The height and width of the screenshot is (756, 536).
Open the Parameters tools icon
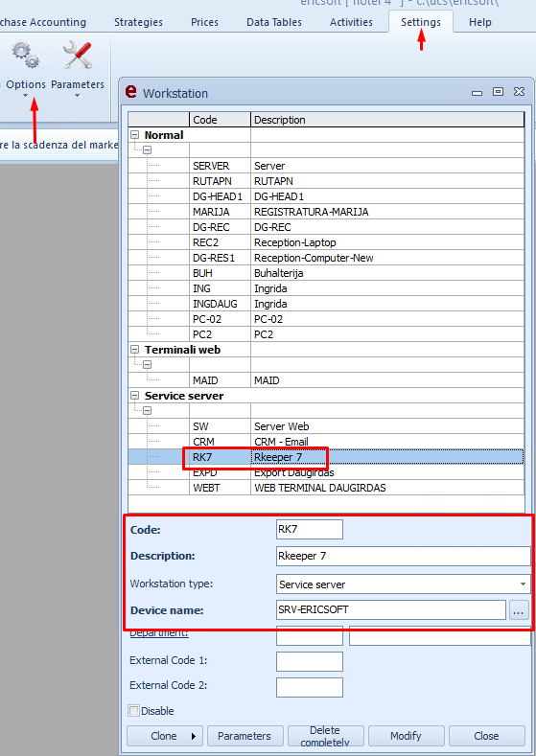tap(78, 56)
